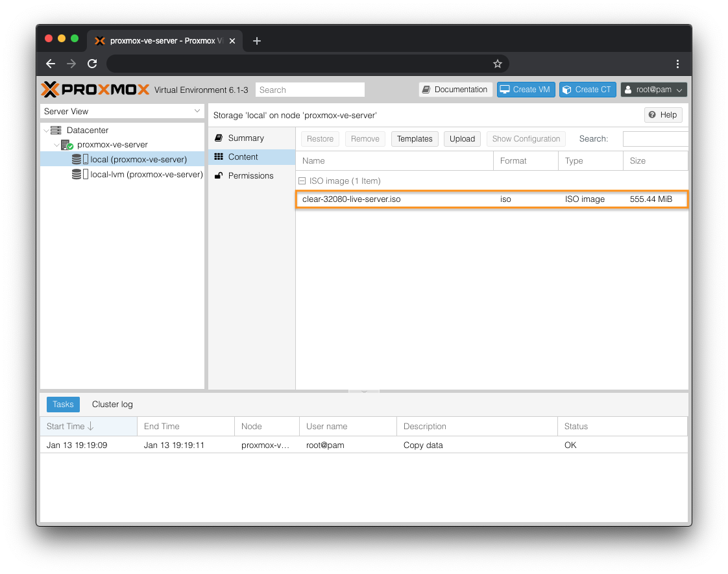This screenshot has width=728, height=574.
Task: Click the Start Time sort arrow
Action: (91, 426)
